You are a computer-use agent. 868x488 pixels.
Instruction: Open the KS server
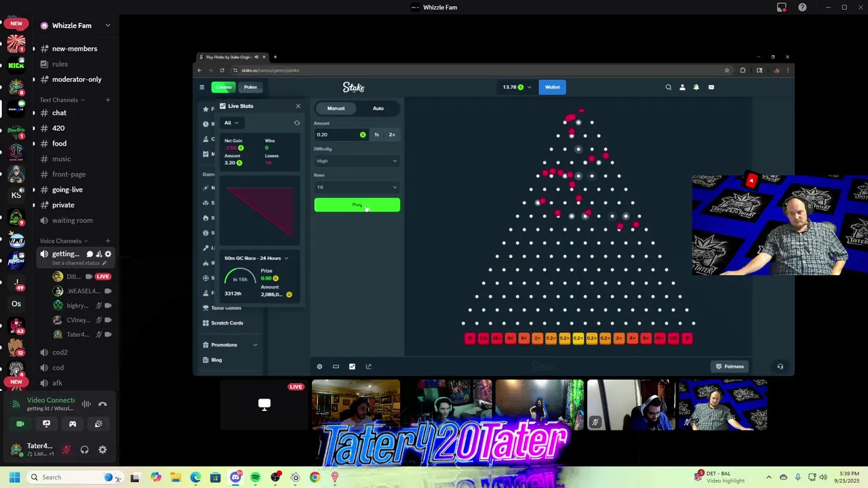pyautogui.click(x=16, y=195)
